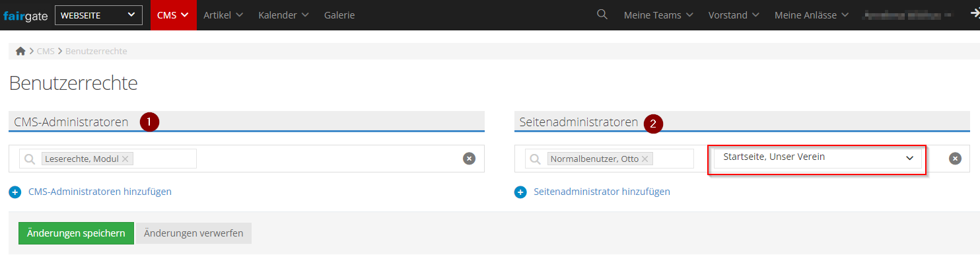Go to the Galerie menu item
Image resolution: width=980 pixels, height=263 pixels.
[339, 15]
